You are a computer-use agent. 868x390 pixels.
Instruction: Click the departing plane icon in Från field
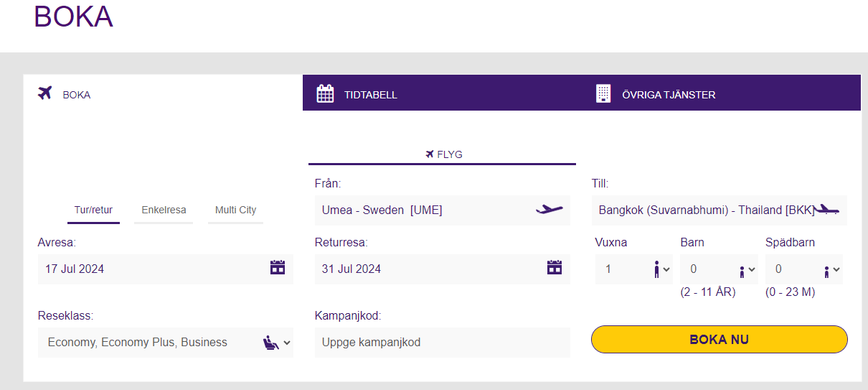549,210
